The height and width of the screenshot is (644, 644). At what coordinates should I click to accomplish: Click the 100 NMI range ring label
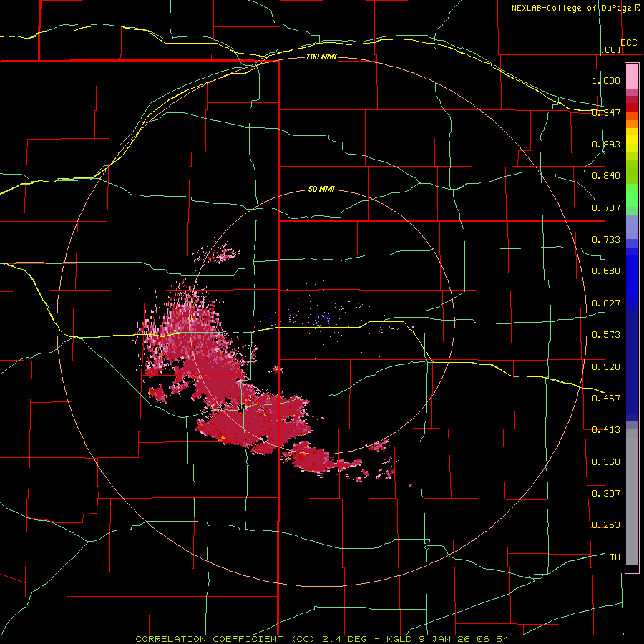point(321,57)
